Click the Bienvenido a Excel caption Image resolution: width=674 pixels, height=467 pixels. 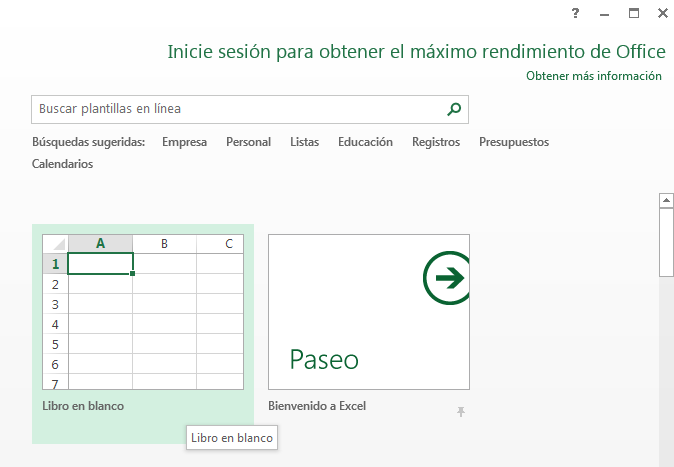pos(317,406)
